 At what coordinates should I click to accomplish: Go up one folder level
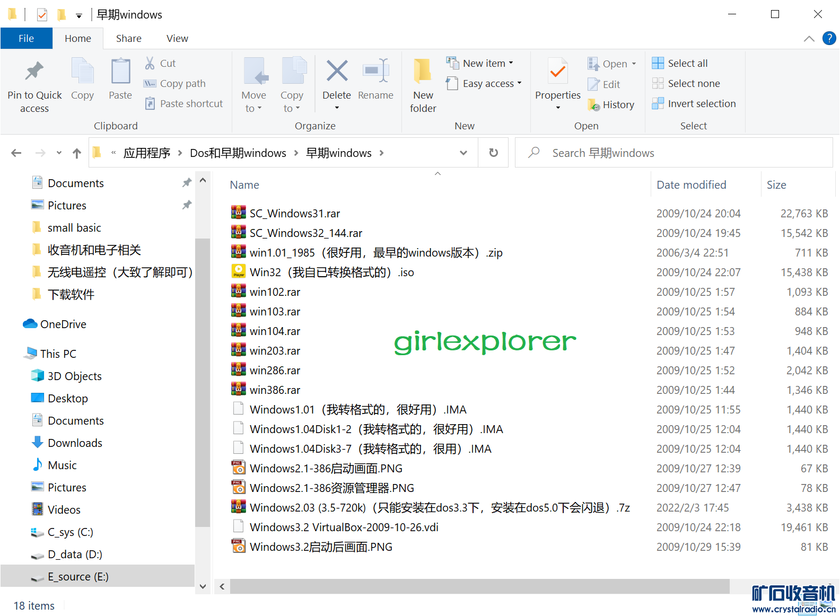pyautogui.click(x=77, y=153)
